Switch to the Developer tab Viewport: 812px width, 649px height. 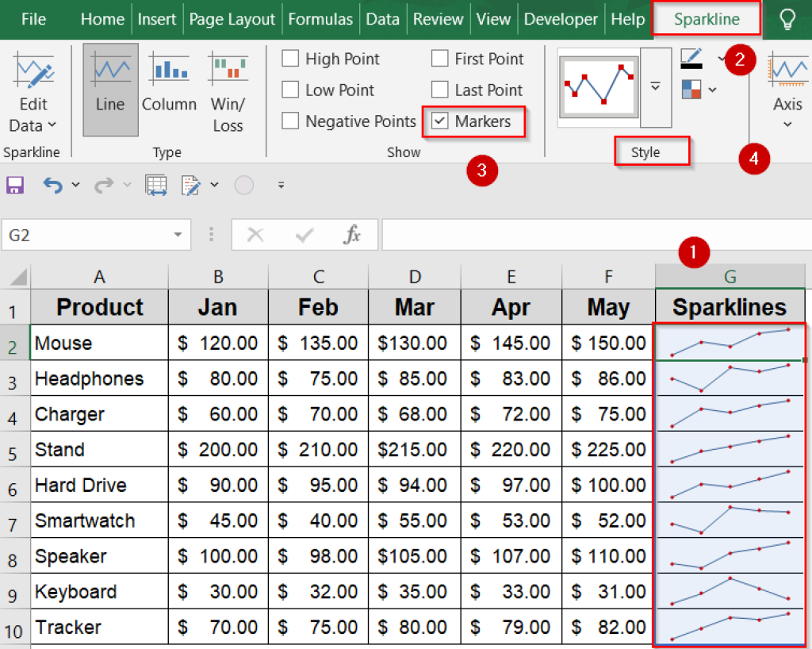pos(561,19)
